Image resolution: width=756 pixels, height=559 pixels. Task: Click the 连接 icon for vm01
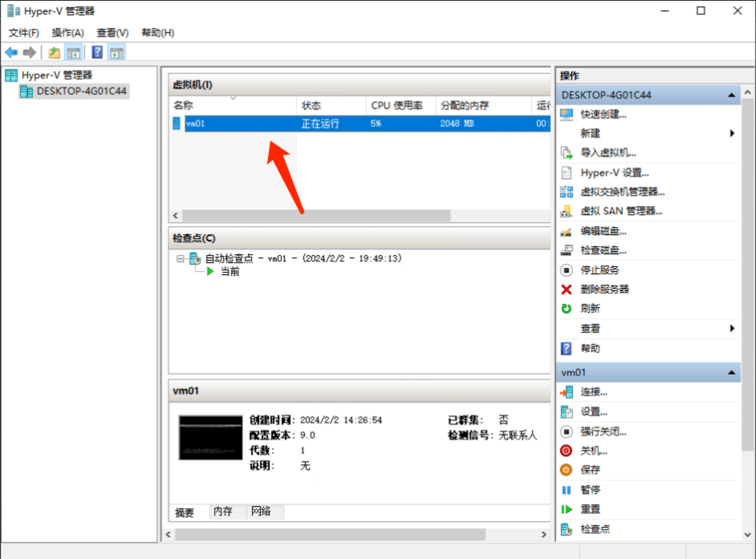[x=567, y=393]
